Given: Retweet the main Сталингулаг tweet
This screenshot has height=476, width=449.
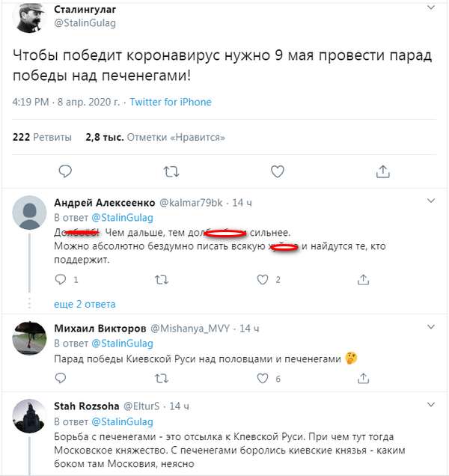Looking at the screenshot, I should (171, 171).
